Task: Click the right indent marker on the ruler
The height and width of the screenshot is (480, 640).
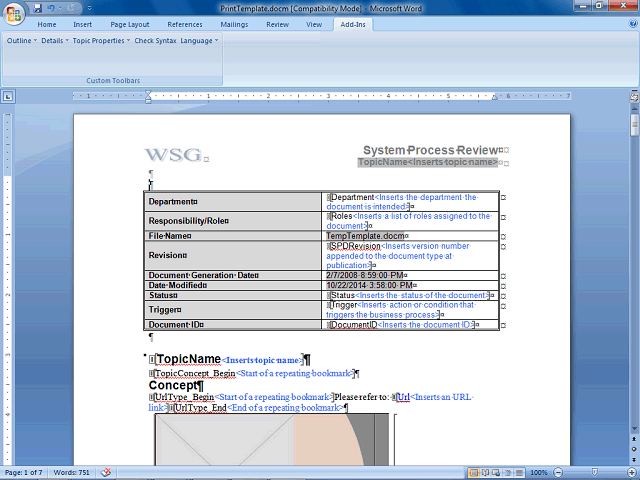Action: point(494,98)
